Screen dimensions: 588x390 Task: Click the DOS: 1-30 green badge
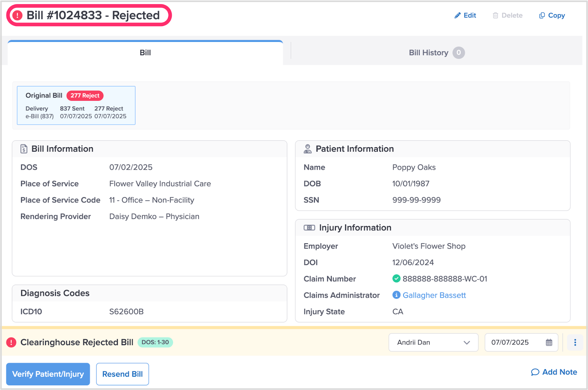(x=155, y=343)
